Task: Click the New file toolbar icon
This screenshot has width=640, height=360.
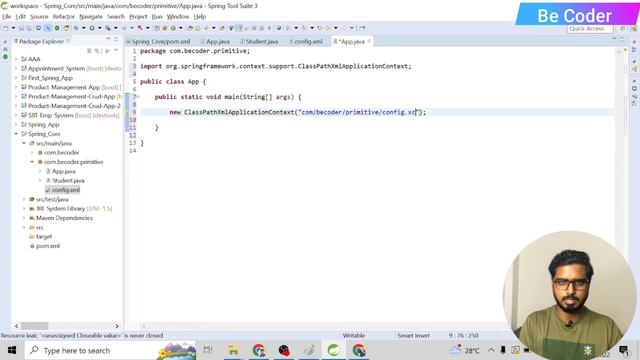Action: tap(6, 28)
